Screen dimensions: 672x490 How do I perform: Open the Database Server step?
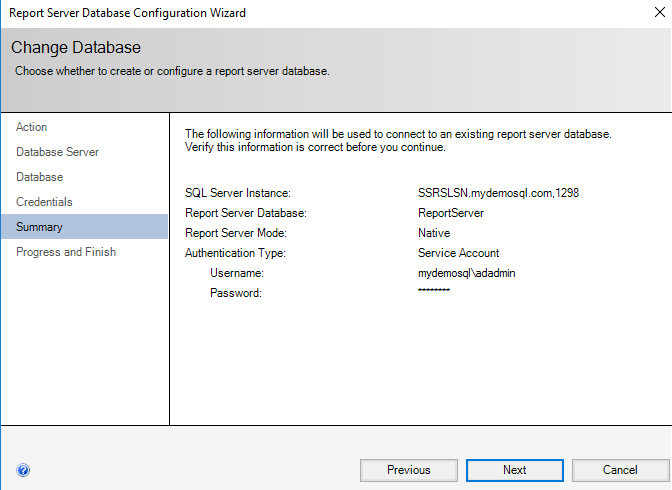(57, 152)
